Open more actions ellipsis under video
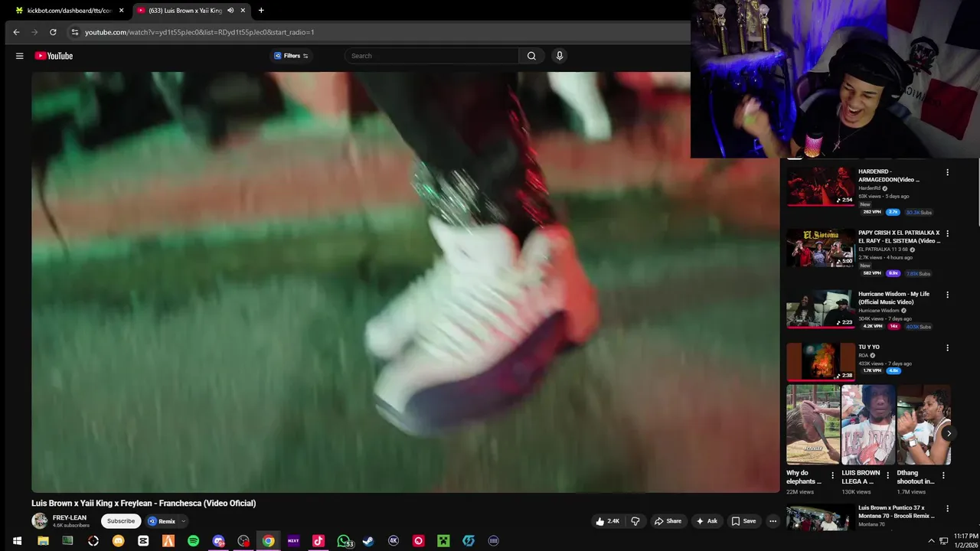Screen dimensions: 980x551 click(773, 521)
